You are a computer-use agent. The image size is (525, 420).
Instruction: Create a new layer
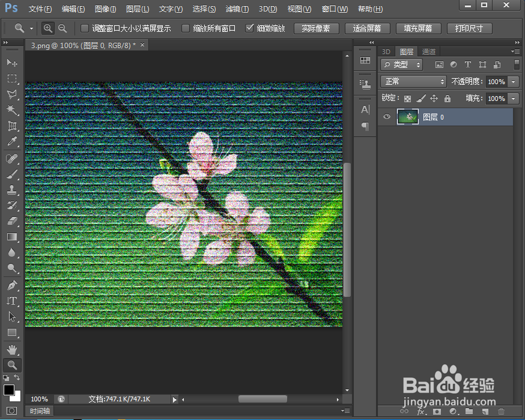click(x=485, y=412)
